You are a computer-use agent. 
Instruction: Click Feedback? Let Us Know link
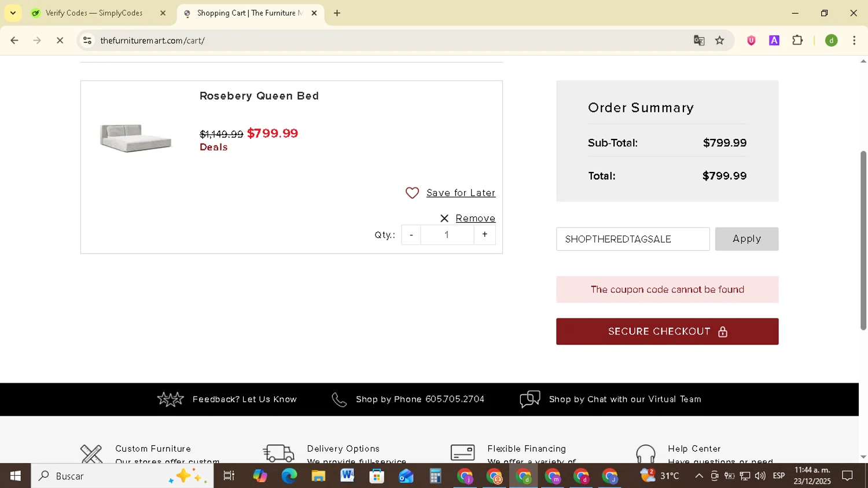[x=244, y=399]
